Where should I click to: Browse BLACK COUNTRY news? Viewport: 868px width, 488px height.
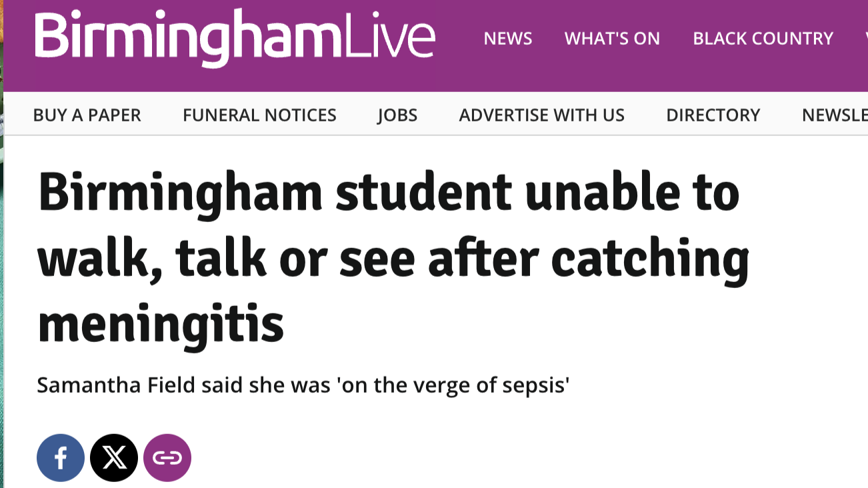763,38
